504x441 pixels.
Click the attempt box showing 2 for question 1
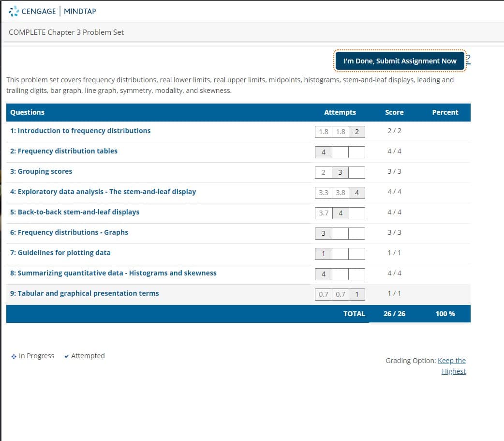[356, 131]
